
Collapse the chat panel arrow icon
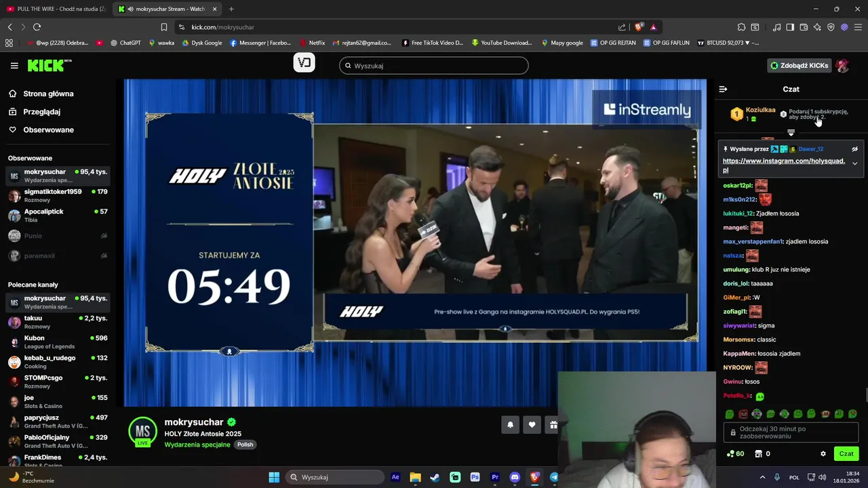723,89
